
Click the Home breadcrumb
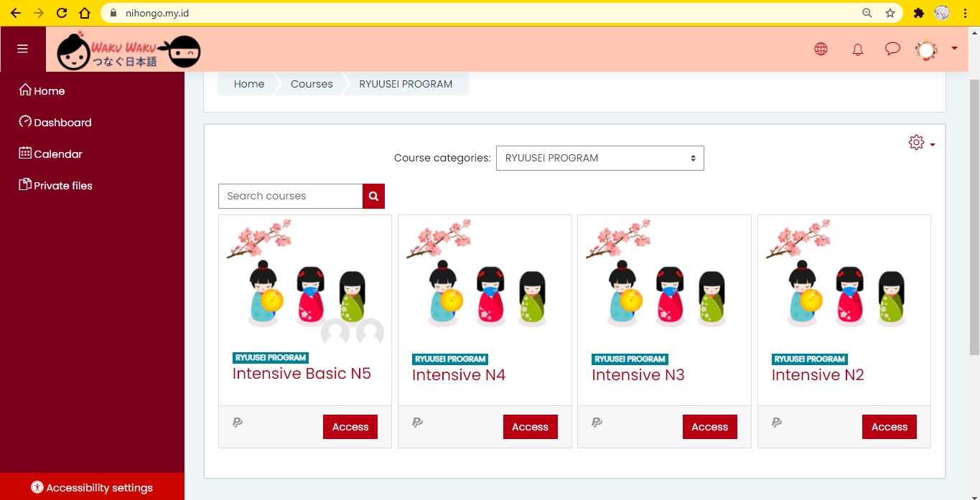249,84
